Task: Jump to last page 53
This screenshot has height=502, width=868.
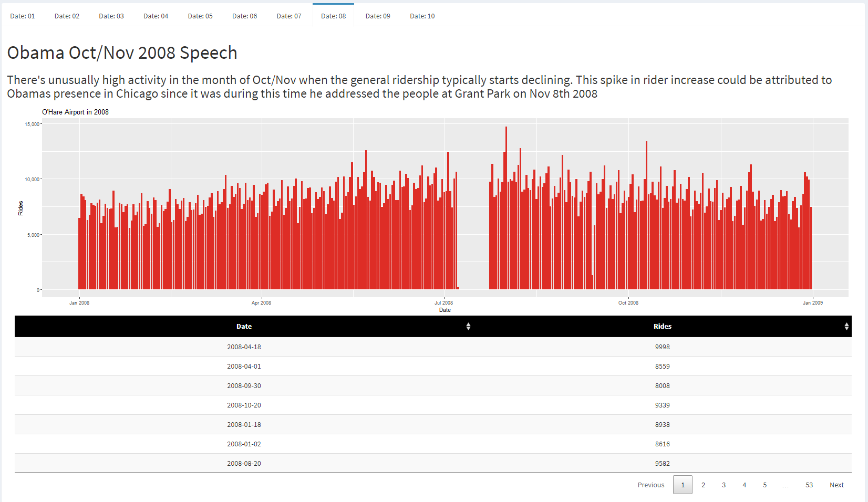Action: coord(809,485)
